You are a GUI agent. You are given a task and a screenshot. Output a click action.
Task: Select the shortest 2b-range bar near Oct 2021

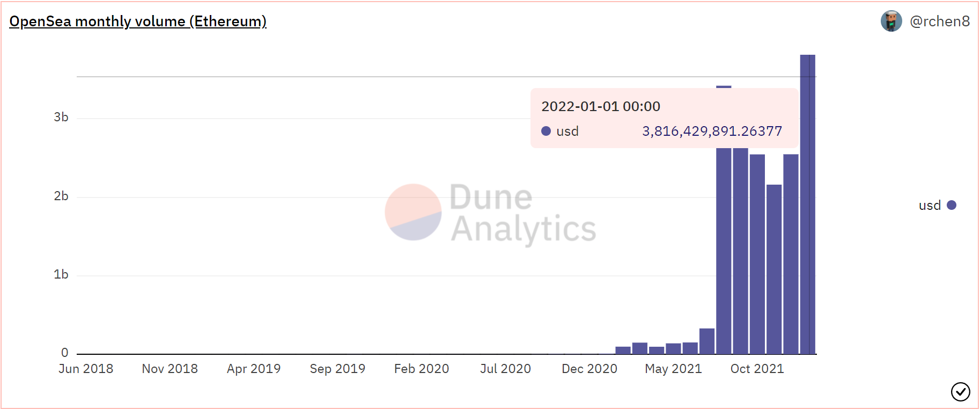pyautogui.click(x=774, y=269)
